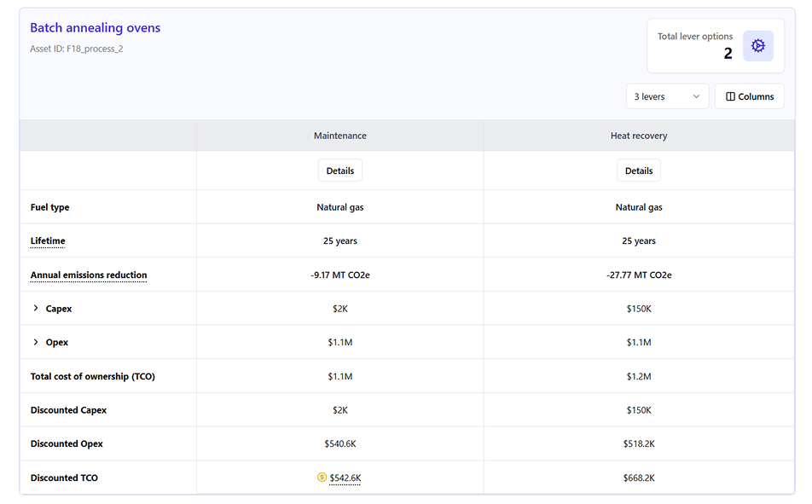The height and width of the screenshot is (504, 812).
Task: Click the Total cost of ownership (TCO) label
Action: (93, 377)
